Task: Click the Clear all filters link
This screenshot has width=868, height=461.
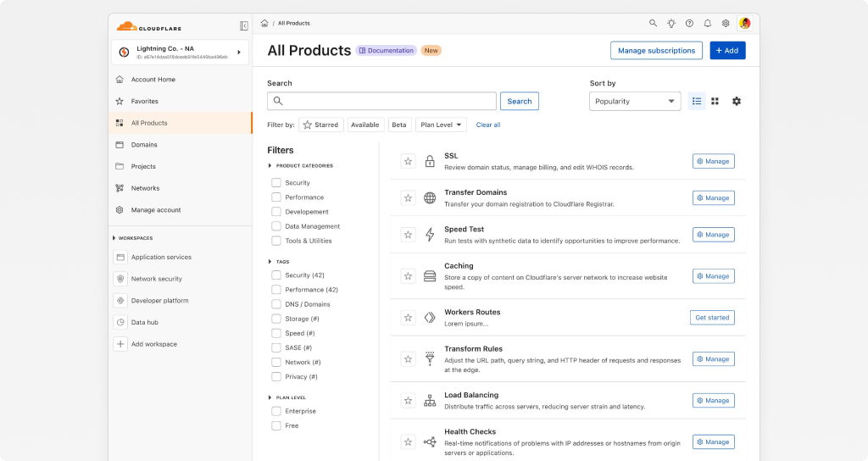Action: (x=487, y=125)
